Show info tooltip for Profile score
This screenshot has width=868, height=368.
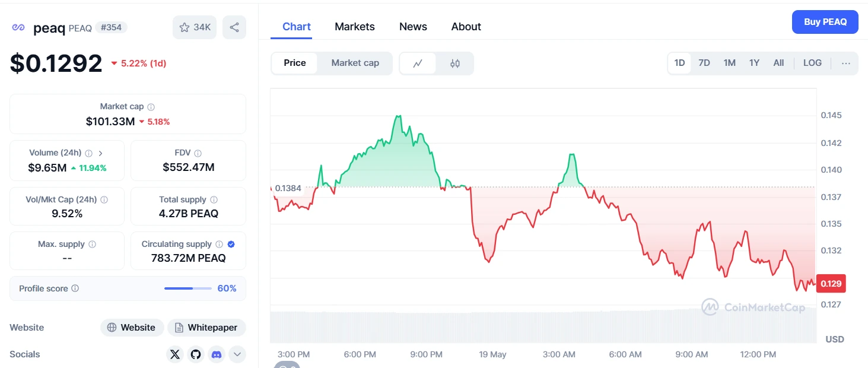pos(75,288)
